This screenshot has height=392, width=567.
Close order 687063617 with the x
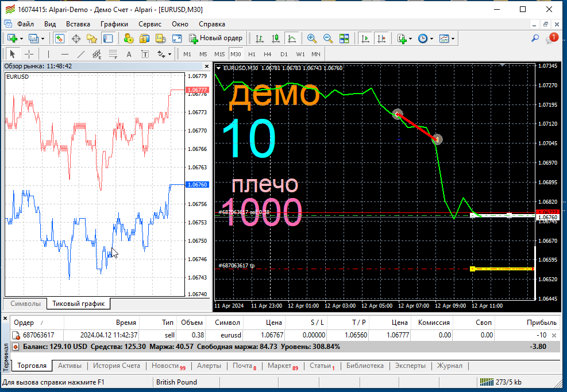(x=554, y=335)
